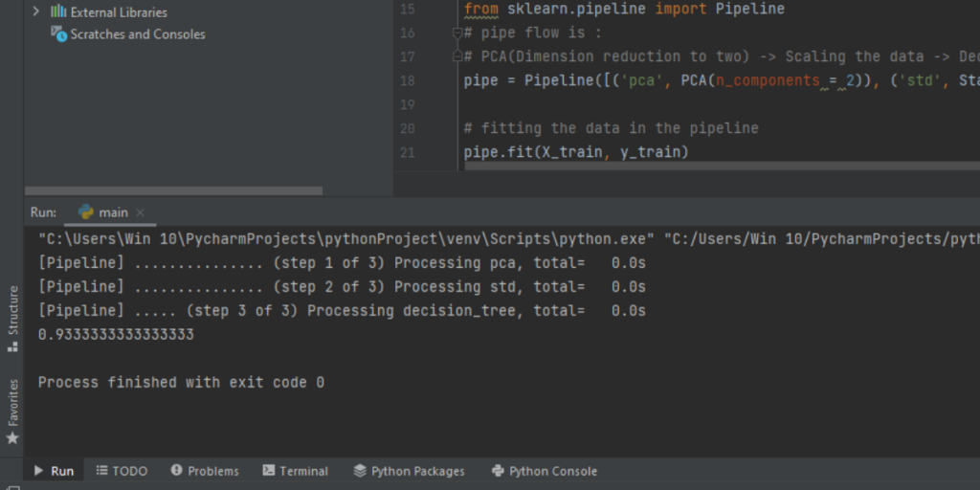
Task: Click the Favorites star icon
Action: tap(12, 437)
